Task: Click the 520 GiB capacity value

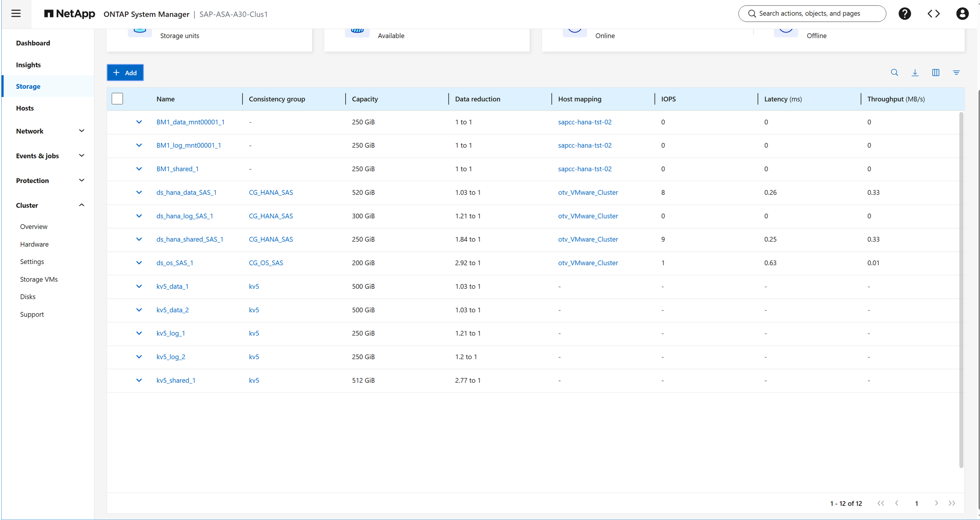Action: coord(363,192)
